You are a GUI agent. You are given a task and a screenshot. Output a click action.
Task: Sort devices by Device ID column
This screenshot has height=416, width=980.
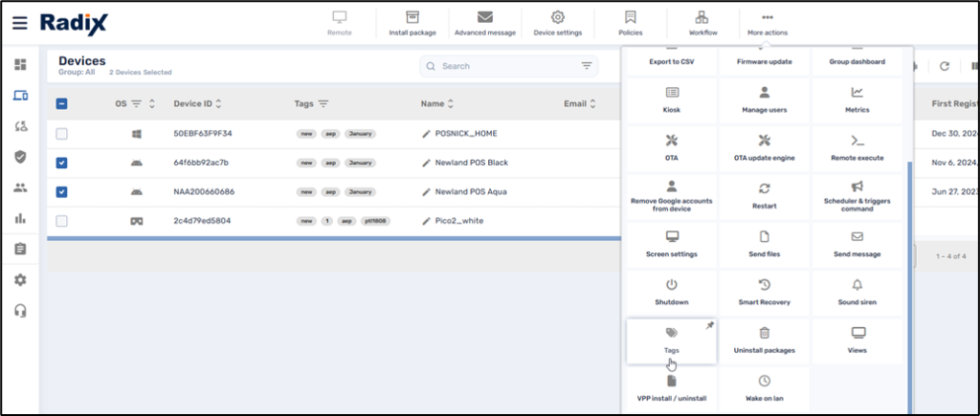(220, 104)
